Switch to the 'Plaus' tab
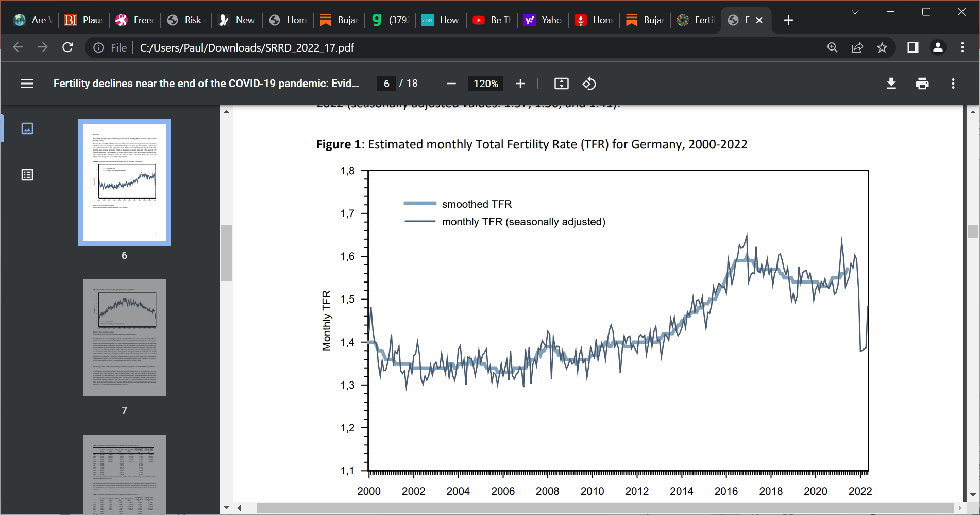980x515 pixels. pyautogui.click(x=83, y=20)
